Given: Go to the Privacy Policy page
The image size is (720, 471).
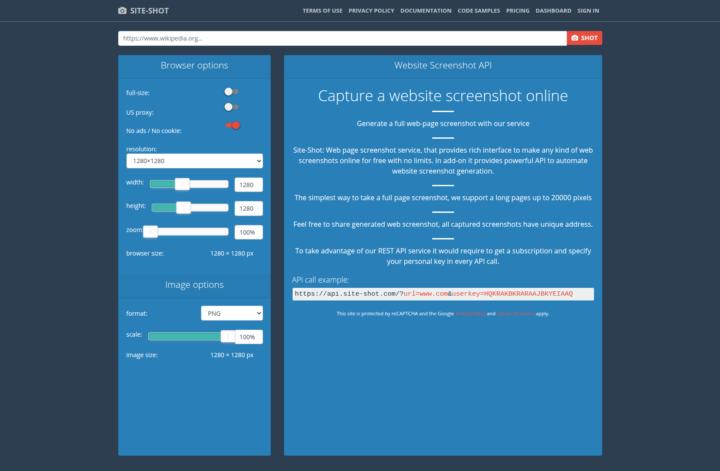Looking at the screenshot, I should pyautogui.click(x=370, y=11).
